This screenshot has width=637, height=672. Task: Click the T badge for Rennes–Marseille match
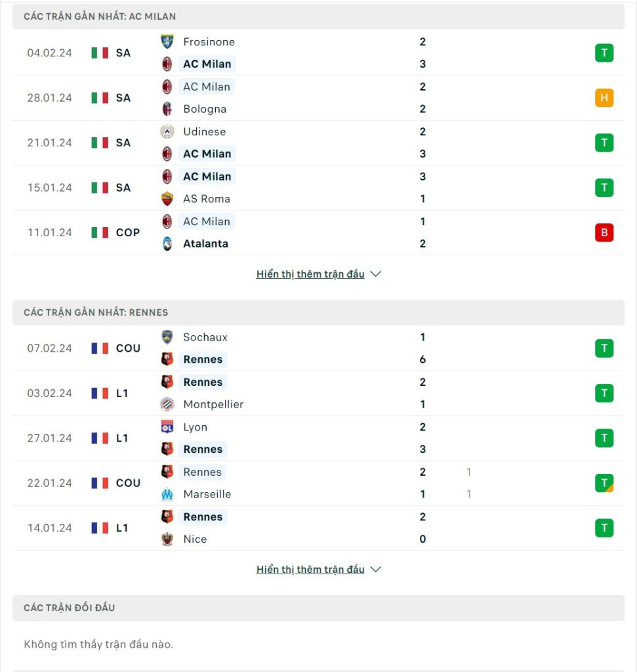[604, 483]
